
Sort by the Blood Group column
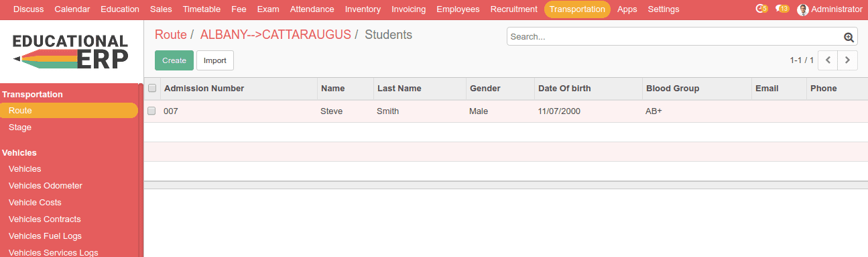click(x=672, y=88)
